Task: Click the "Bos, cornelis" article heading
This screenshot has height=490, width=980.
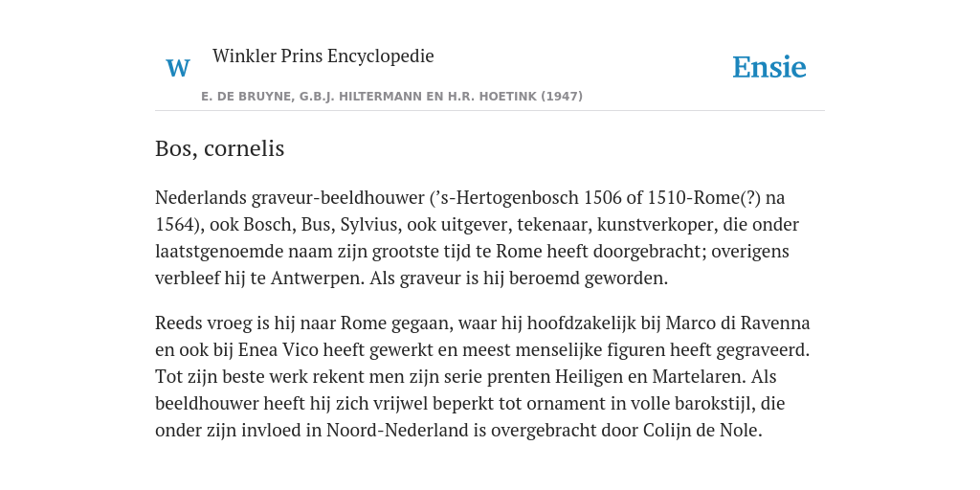Action: pyautogui.click(x=219, y=148)
